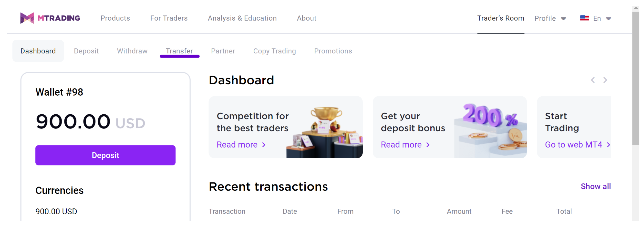Click the MTrading logo icon
Viewport: 644px width, 239px height.
click(x=27, y=18)
